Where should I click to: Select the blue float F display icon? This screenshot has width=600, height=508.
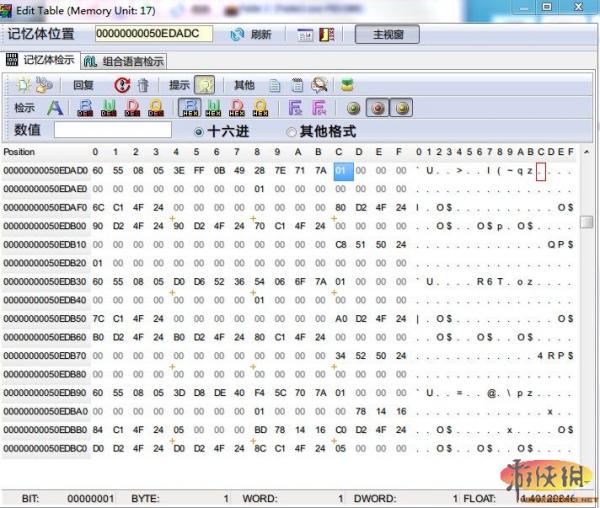click(x=295, y=108)
